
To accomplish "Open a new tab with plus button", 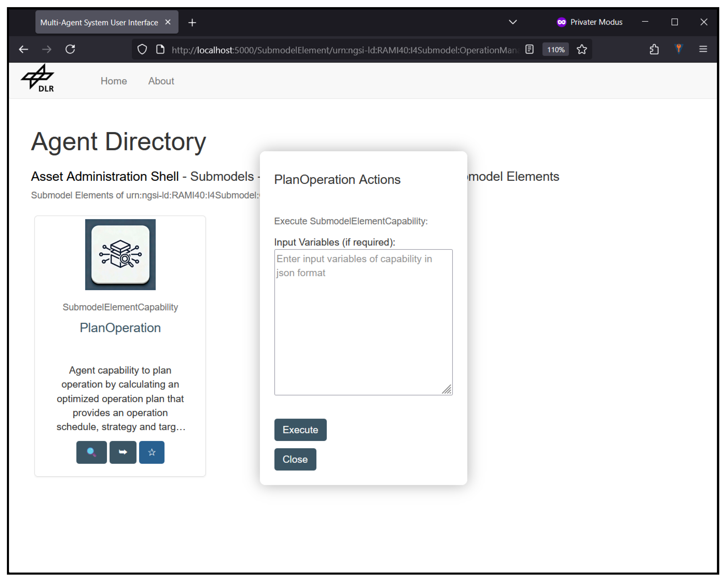I will tap(192, 23).
